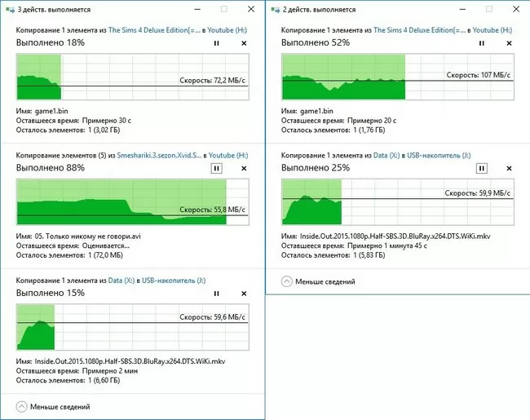
Task: Cancel the Smeshariki 88% copy operation
Action: (244, 168)
